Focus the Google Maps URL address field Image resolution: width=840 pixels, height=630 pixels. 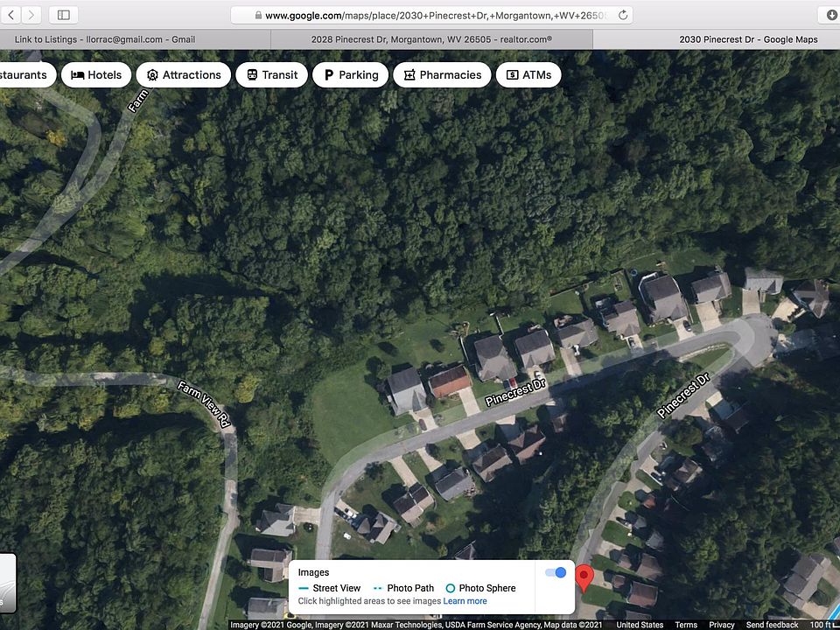(x=431, y=15)
